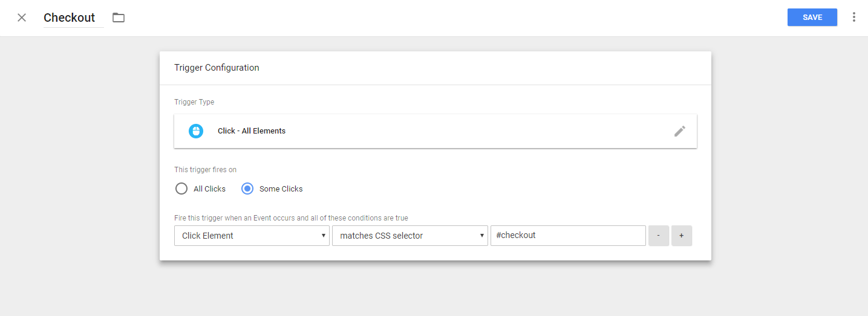The width and height of the screenshot is (868, 316).
Task: Focus the #checkout value input field
Action: click(567, 236)
